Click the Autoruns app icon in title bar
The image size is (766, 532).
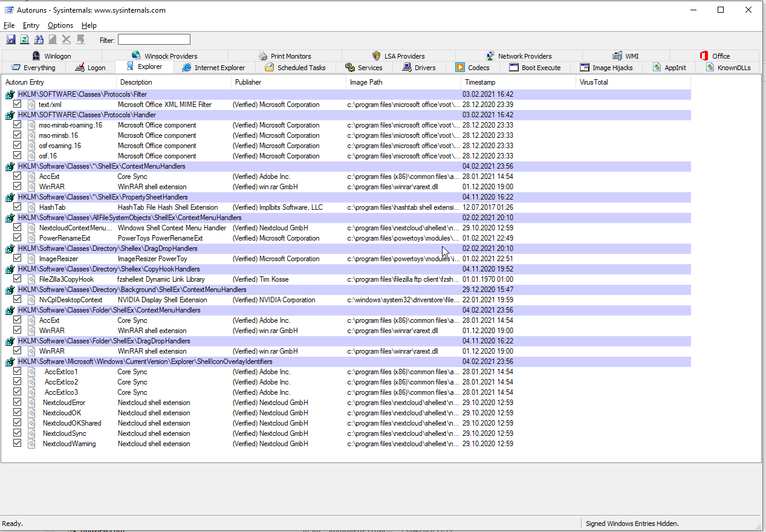(8, 10)
